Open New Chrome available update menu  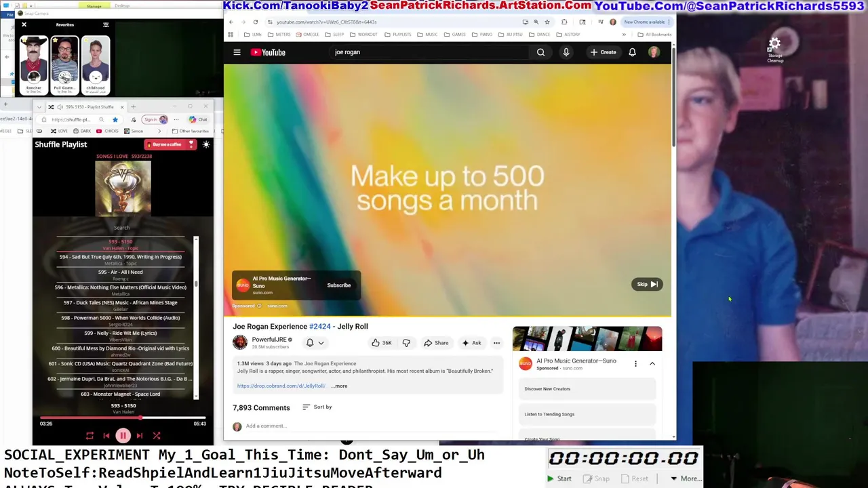[647, 22]
